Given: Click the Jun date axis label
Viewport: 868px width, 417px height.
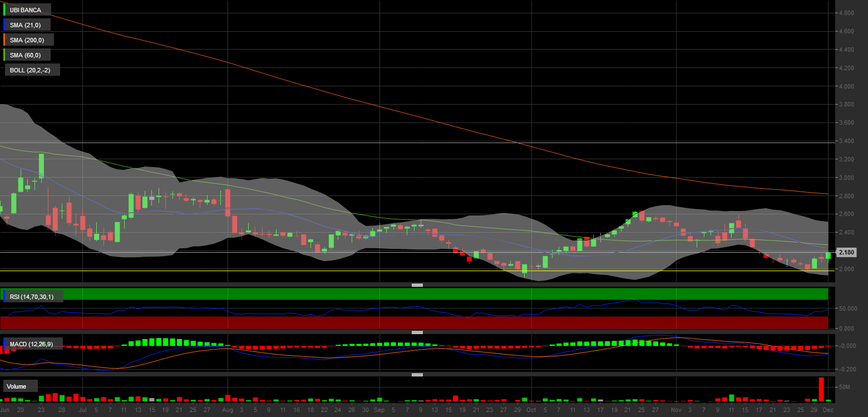Looking at the screenshot, I should tap(4, 410).
